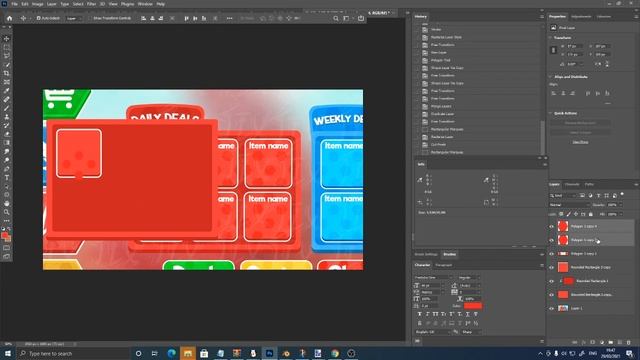The height and width of the screenshot is (360, 640).
Task: Select the Zoom tool in the toolbox
Action: point(7,212)
